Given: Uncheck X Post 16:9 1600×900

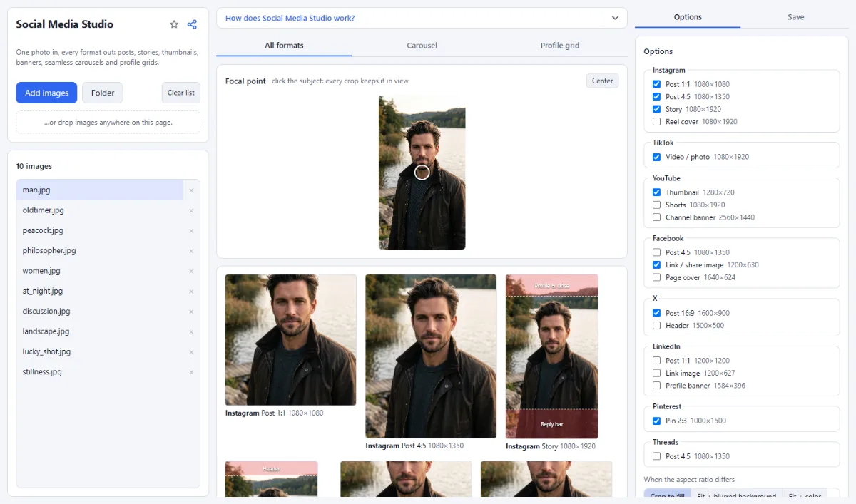Looking at the screenshot, I should (656, 313).
